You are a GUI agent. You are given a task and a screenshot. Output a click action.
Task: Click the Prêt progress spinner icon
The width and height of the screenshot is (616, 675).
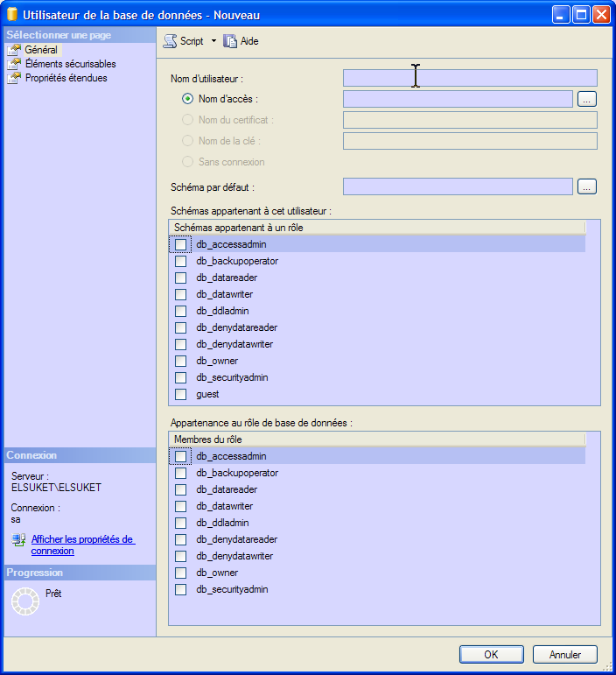(24, 601)
